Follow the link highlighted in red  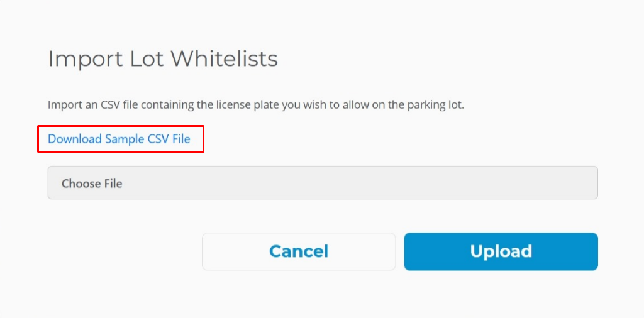pos(119,139)
